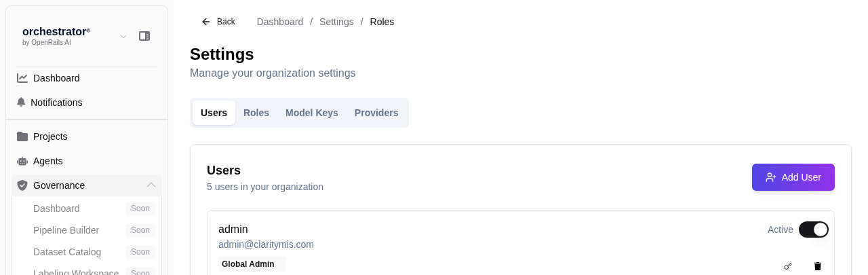The width and height of the screenshot is (868, 275).
Task: Select Dataset Catalog in Governance submenu
Action: coord(67,252)
